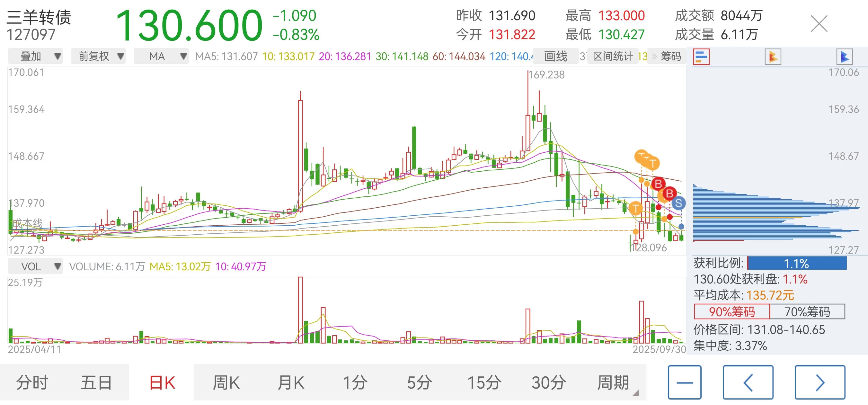This screenshot has height=405, width=868.
Task: Select the horizontal-bar chip distribution icon
Action: pyautogui.click(x=701, y=57)
